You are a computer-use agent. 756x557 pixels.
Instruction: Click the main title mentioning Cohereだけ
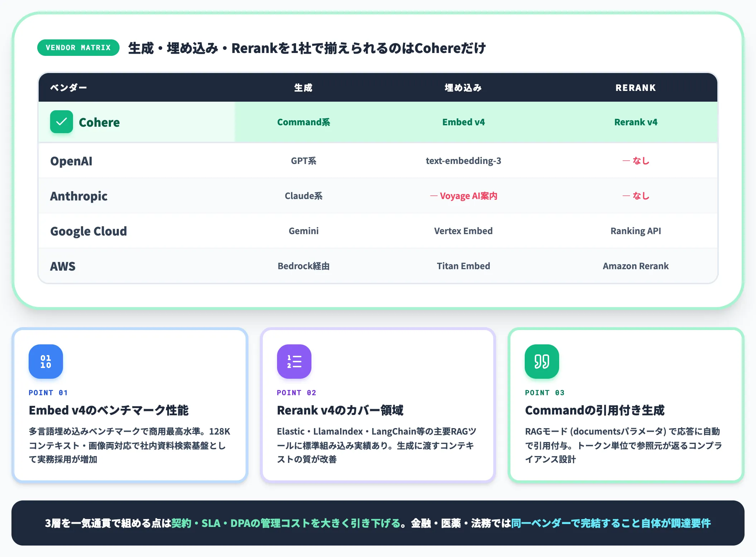pos(307,48)
